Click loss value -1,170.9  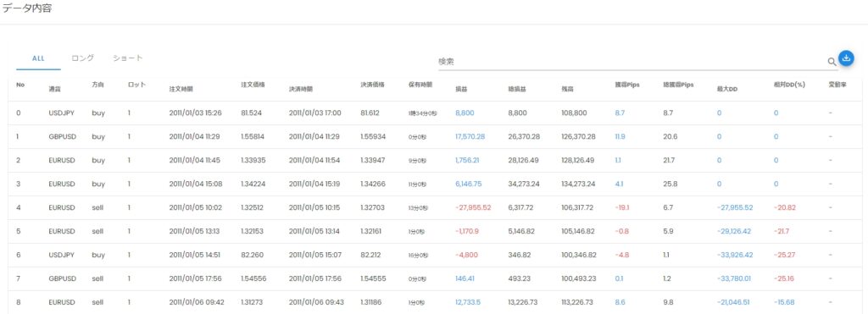coord(467,232)
